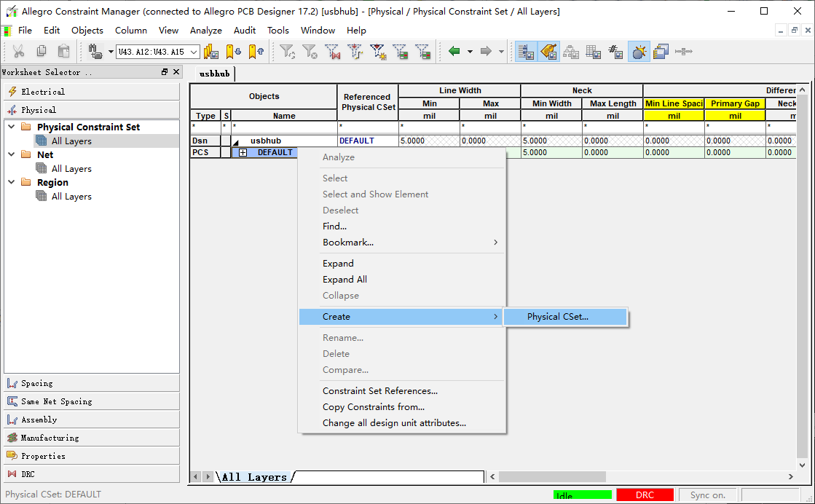815x504 pixels.
Task: Collapse the Net folder in tree
Action: click(x=12, y=154)
